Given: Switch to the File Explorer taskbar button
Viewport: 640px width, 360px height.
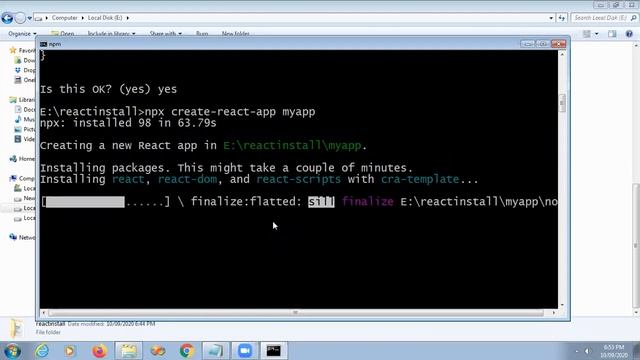Looking at the screenshot, I should (129, 351).
